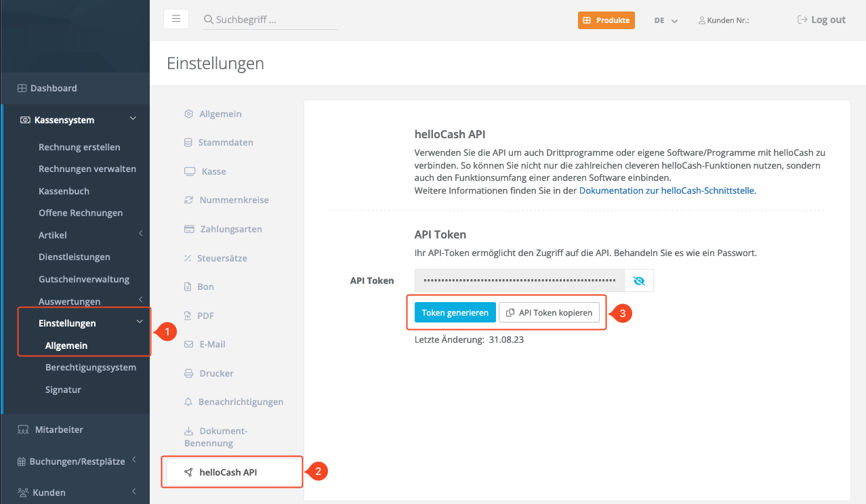Click the Log out arrow icon
This screenshot has height=504, width=866.
tap(803, 20)
